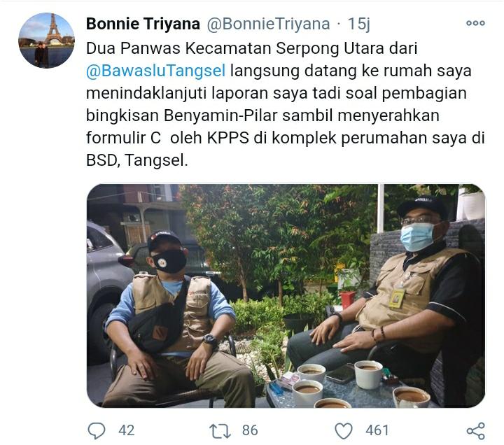Open the tweet's more options menu
This screenshot has width=504, height=445.
coord(475,23)
